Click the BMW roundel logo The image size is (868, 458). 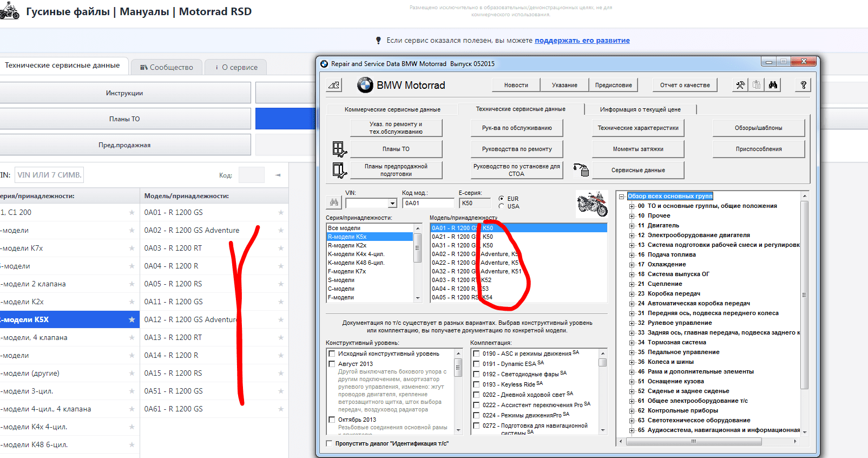coord(365,85)
